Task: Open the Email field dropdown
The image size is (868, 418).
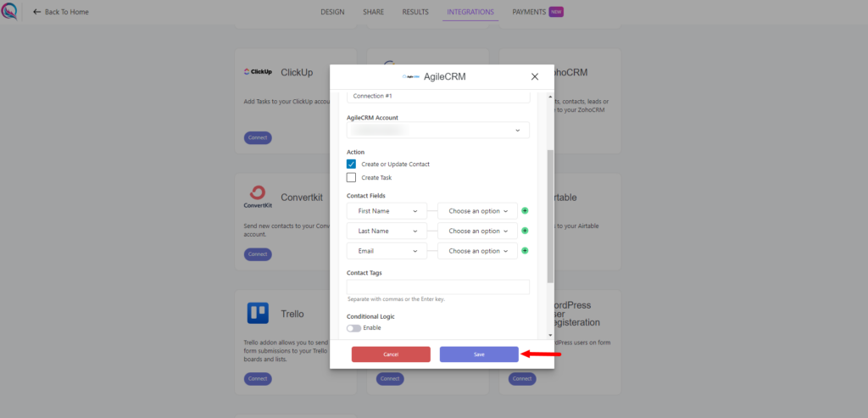Action: [387, 251]
